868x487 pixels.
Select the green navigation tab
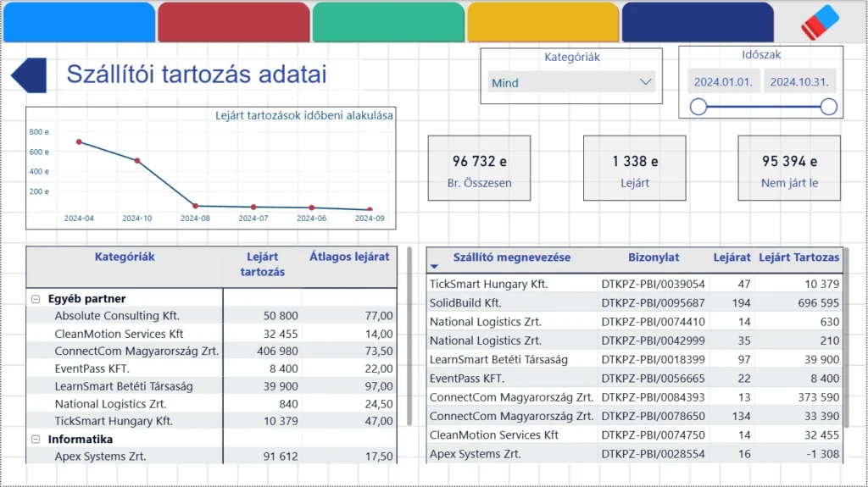pos(388,22)
